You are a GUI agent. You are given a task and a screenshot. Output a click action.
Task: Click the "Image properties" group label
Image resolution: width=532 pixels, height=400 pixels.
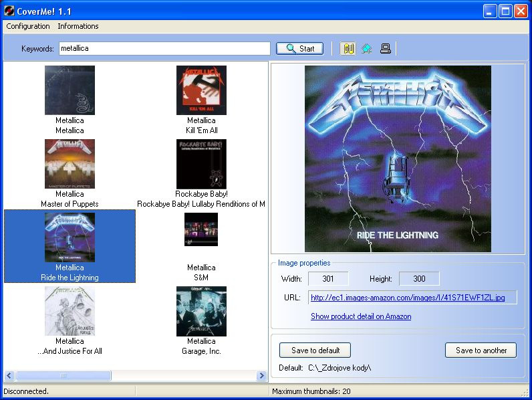coord(304,263)
